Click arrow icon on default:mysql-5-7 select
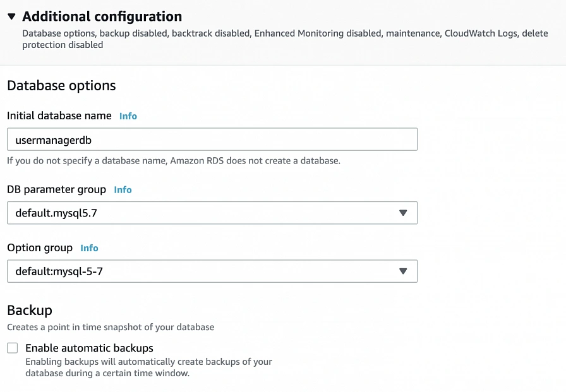This screenshot has width=566, height=392. [x=403, y=271]
